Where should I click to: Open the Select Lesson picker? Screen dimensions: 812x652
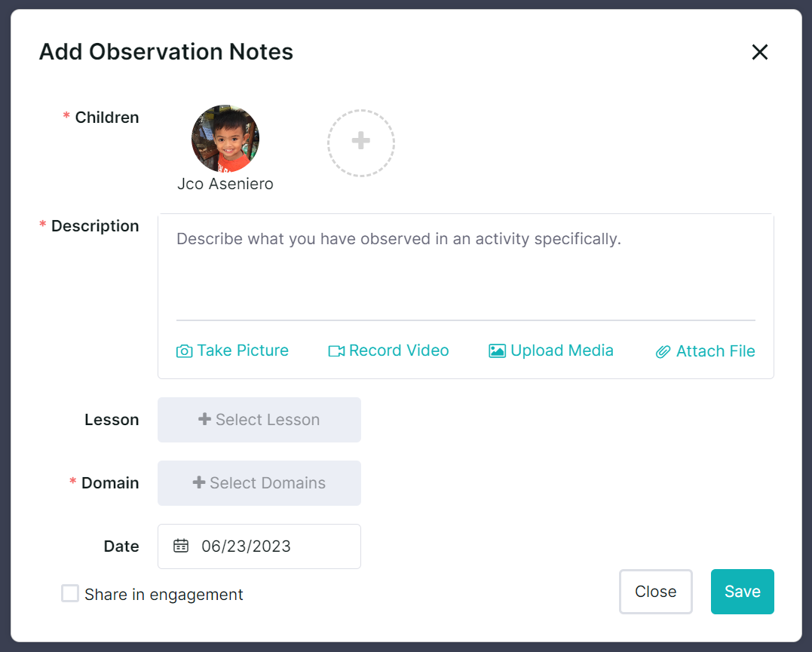(259, 420)
